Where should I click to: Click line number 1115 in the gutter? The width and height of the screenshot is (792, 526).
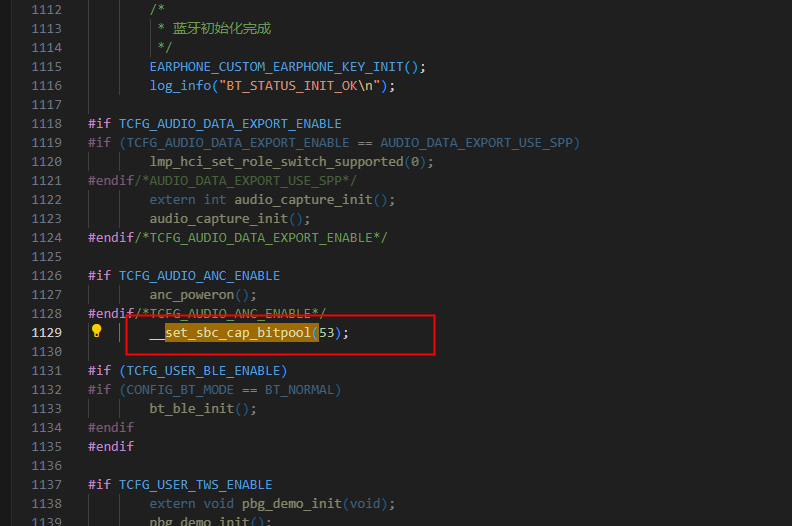[x=46, y=67]
